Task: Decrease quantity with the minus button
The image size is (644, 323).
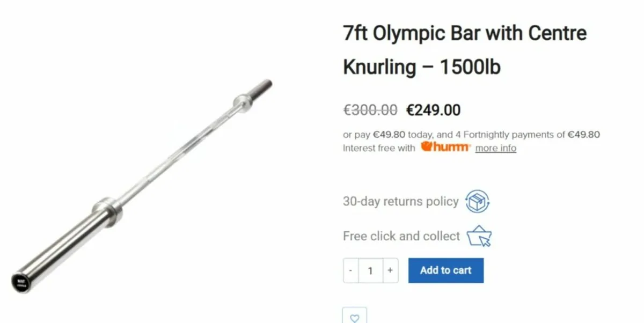Action: point(351,270)
